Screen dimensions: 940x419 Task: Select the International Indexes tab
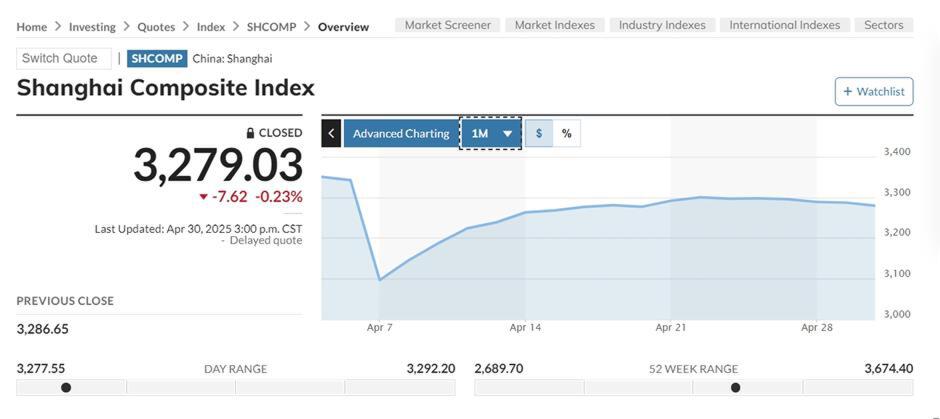click(785, 25)
